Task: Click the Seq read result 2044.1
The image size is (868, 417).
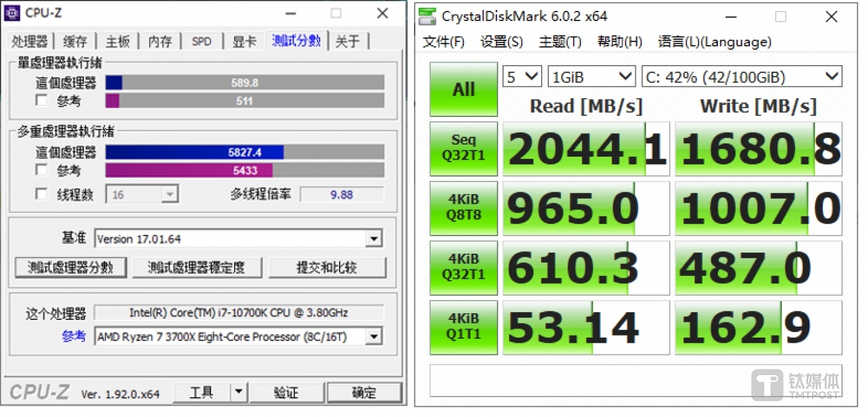Action: pos(586,149)
